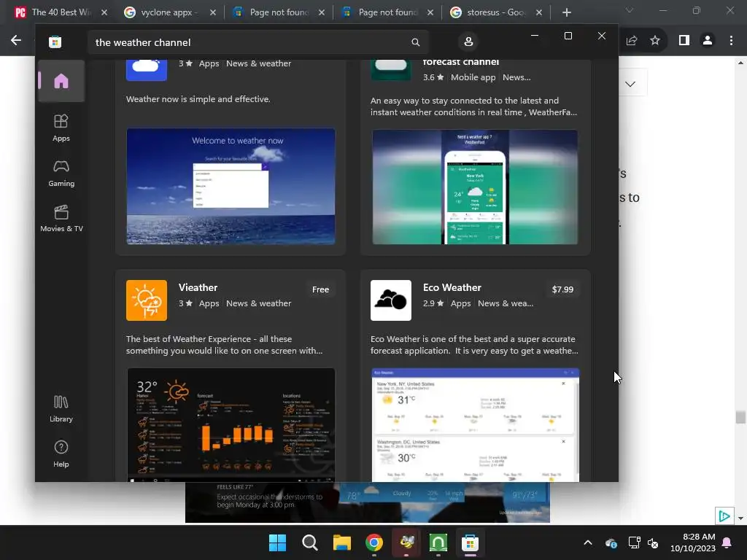Click the AdChoices icon on the page
747x560 pixels.
724,516
